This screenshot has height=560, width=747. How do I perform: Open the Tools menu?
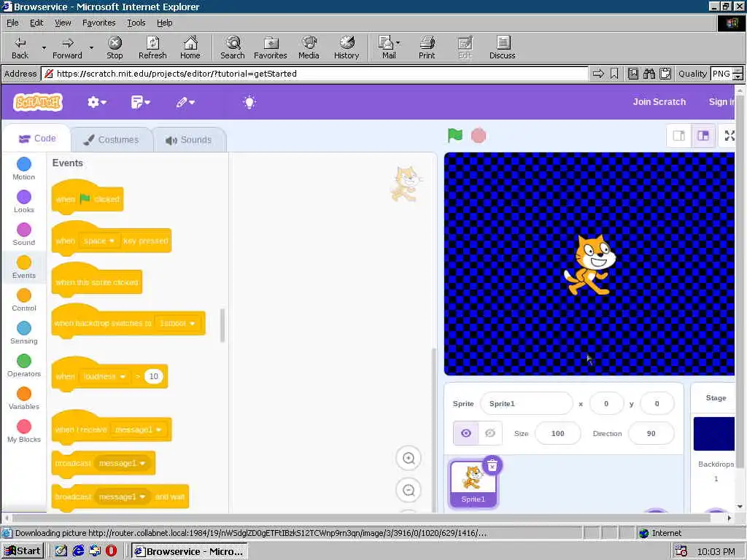pyautogui.click(x=136, y=23)
